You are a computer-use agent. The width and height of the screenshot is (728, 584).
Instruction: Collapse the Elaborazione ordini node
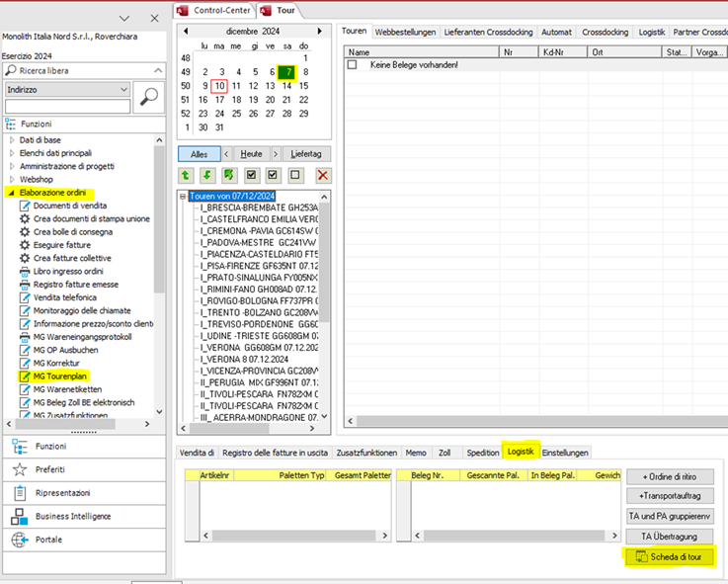click(12, 193)
